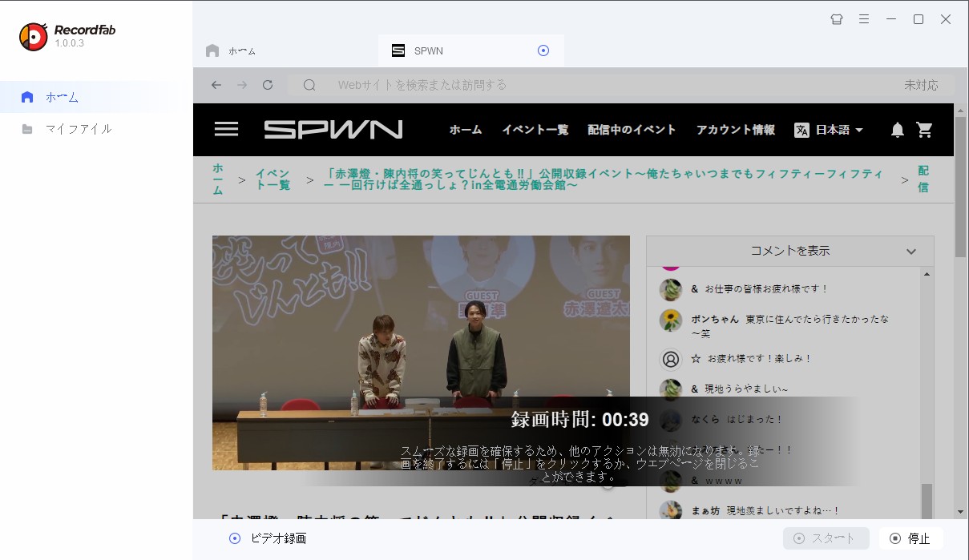This screenshot has width=969, height=560.
Task: Click the 未対応 label in address bar
Action: (x=921, y=85)
